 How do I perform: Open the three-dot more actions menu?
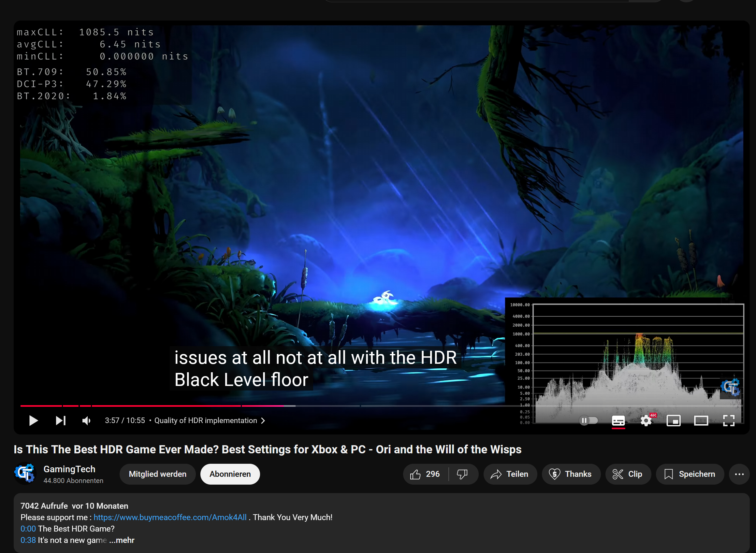pyautogui.click(x=740, y=474)
